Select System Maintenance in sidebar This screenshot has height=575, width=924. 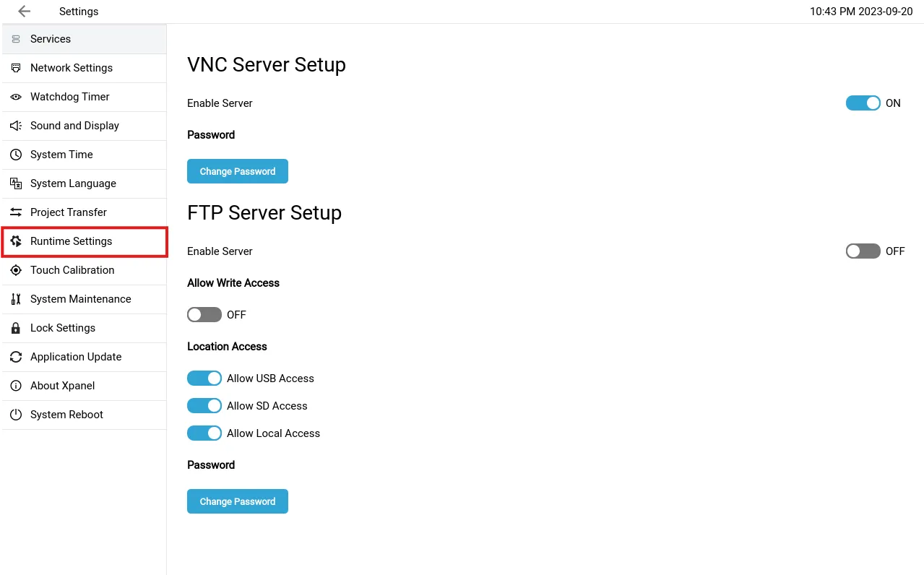80,299
